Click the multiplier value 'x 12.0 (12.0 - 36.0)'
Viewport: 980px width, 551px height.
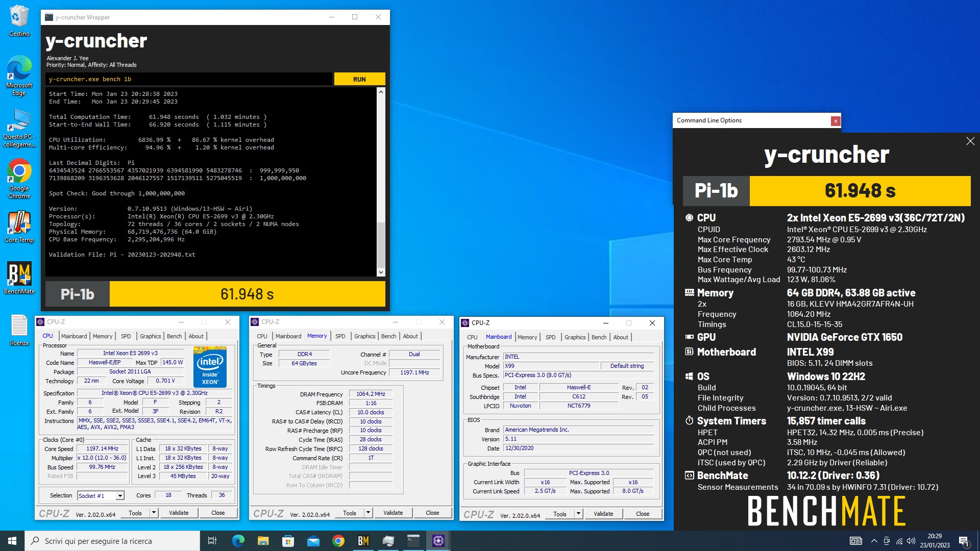pos(102,458)
